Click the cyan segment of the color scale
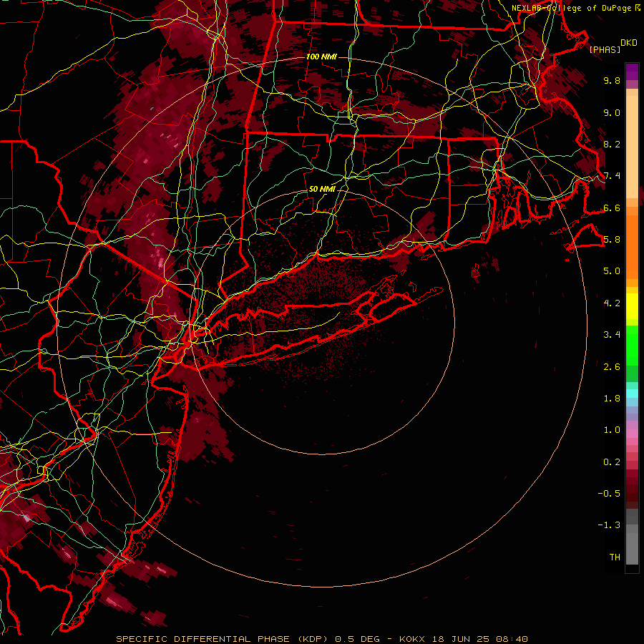Viewport: 644px width, 644px height. tap(632, 394)
